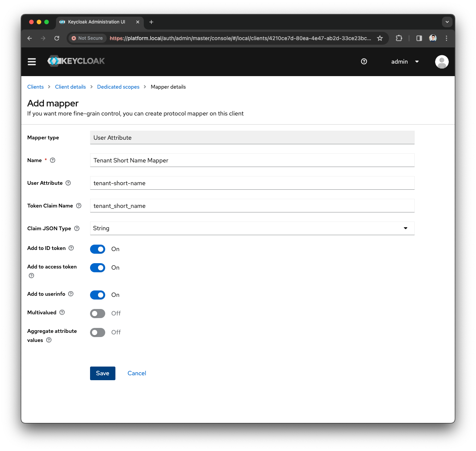Navigate to Client details breadcrumb
The height and width of the screenshot is (451, 476).
click(x=70, y=87)
